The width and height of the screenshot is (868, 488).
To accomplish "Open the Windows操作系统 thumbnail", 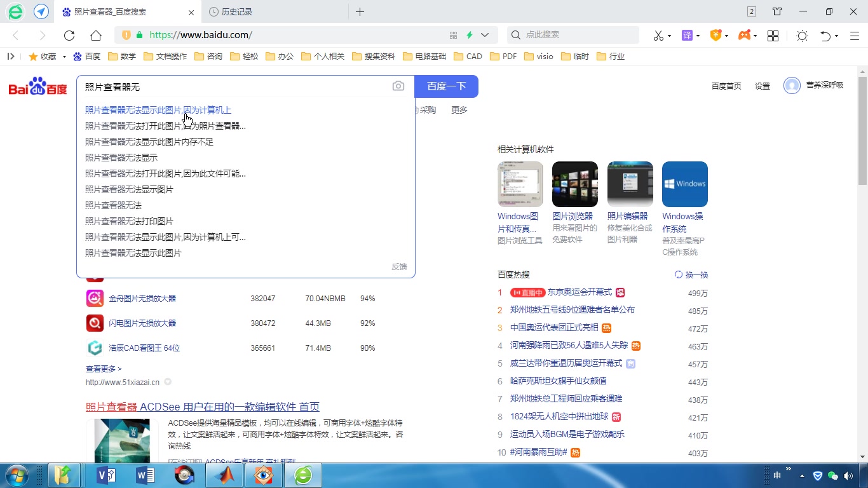I will coord(685,184).
